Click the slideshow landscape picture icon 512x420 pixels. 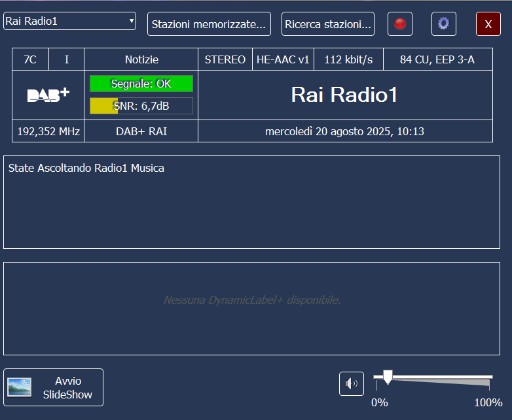point(19,387)
